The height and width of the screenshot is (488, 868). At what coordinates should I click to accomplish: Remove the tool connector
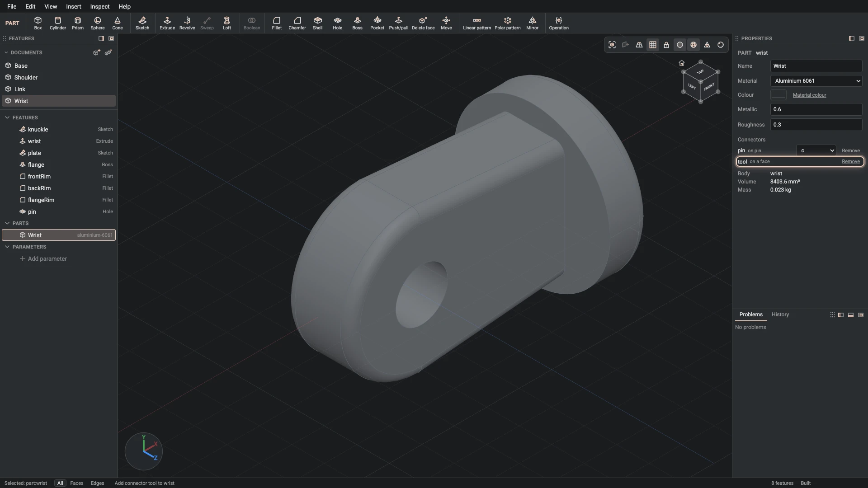[851, 161]
